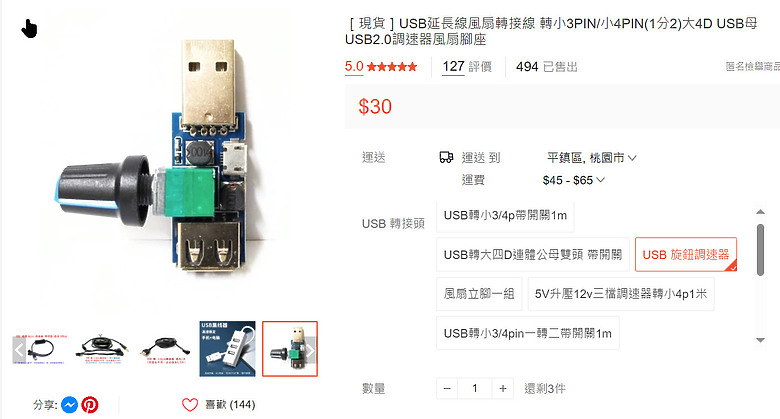The width and height of the screenshot is (780, 419).
Task: Show previous thumbnails with left arrow
Action: click(19, 350)
